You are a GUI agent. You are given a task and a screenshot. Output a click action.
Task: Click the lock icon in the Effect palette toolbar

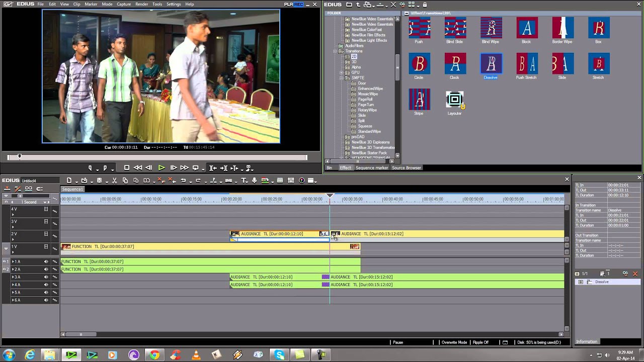425,5
